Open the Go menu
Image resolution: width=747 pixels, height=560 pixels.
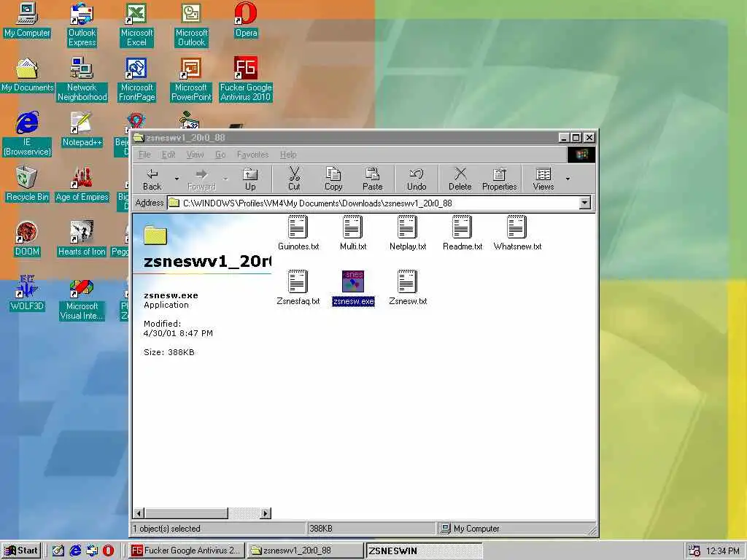coord(220,155)
